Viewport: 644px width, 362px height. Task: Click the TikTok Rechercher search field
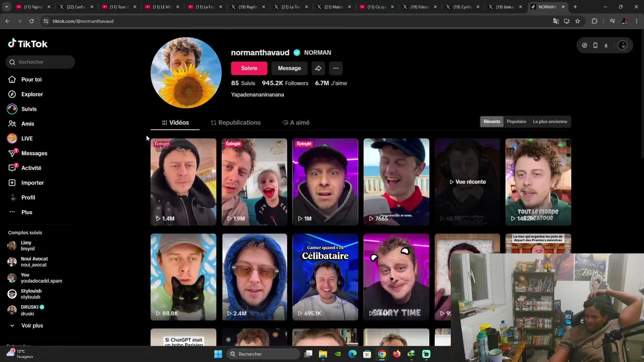coord(41,62)
